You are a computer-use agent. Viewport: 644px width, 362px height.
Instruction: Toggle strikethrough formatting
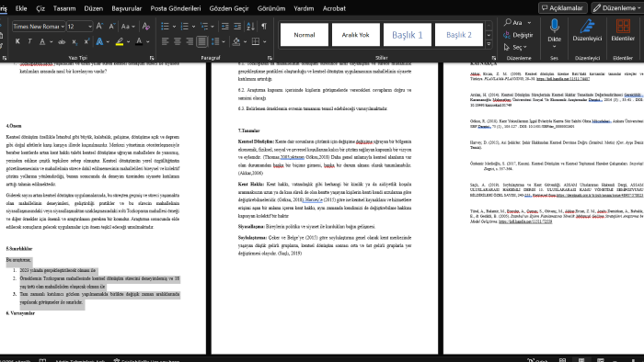[x=62, y=41]
